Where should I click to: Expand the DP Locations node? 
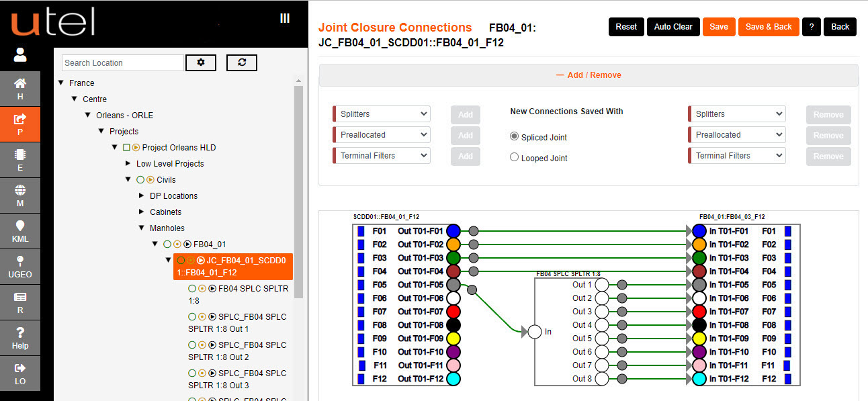click(x=142, y=195)
